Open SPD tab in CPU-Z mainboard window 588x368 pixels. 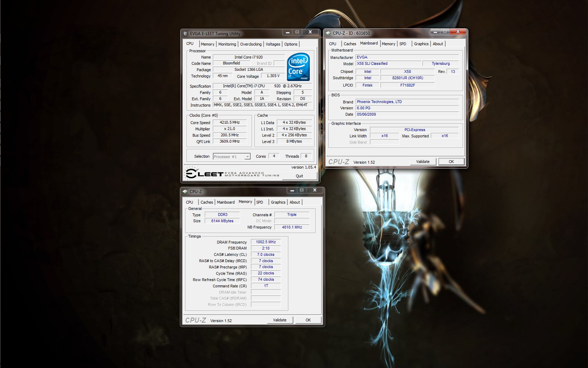(403, 44)
